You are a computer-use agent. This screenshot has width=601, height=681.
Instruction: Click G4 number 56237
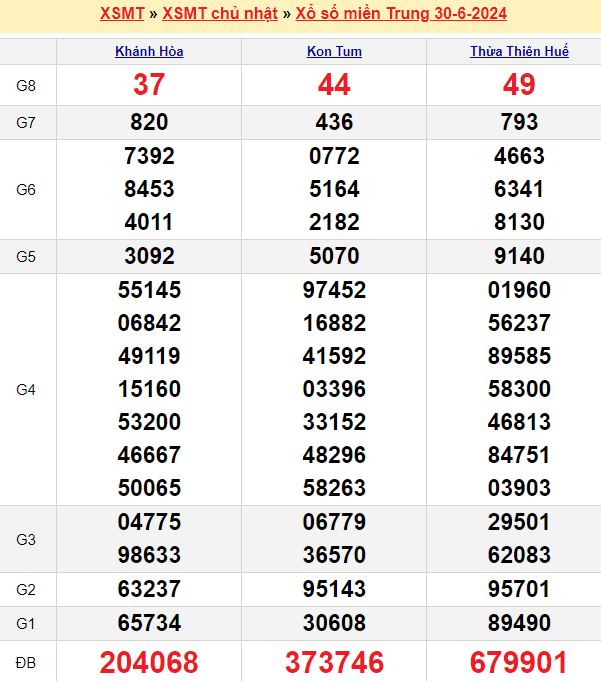pos(519,323)
